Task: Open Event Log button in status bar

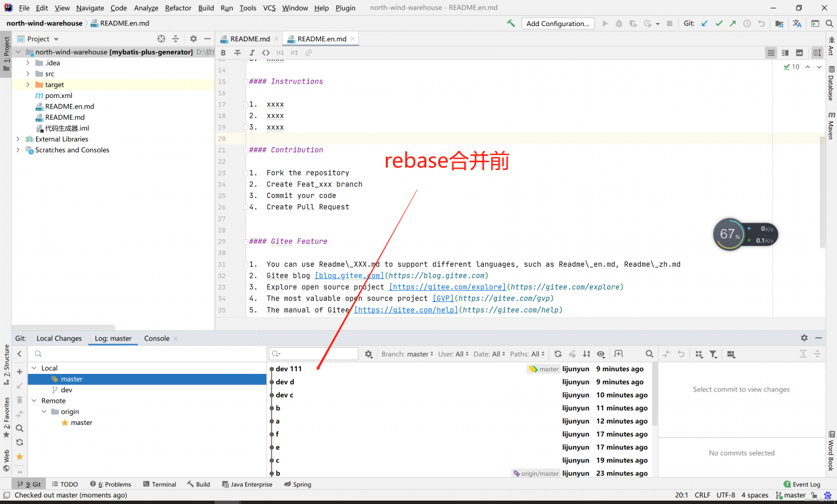Action: (x=802, y=484)
